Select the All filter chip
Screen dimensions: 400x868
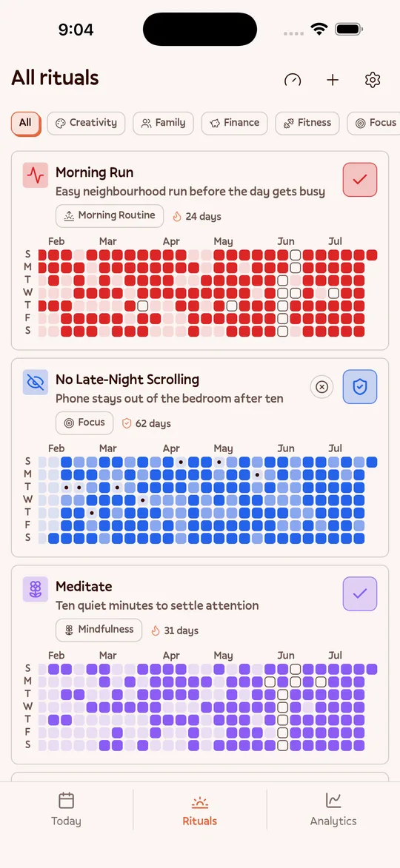[x=25, y=123]
